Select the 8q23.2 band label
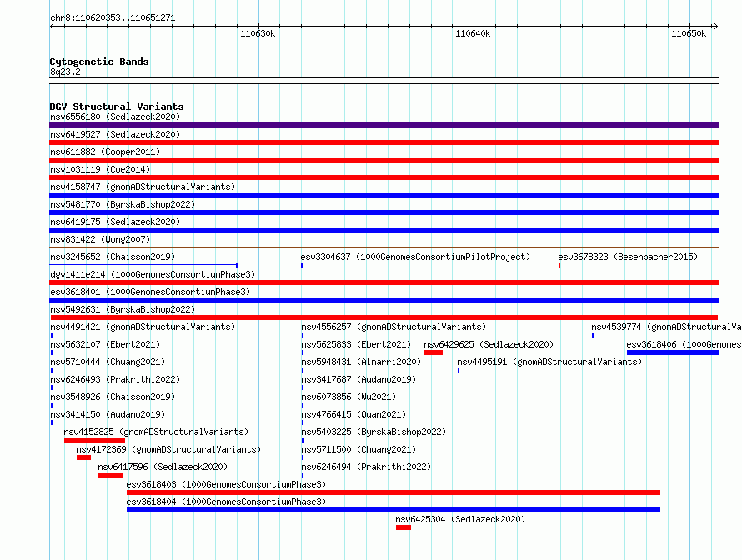This screenshot has width=742, height=560. tap(65, 72)
